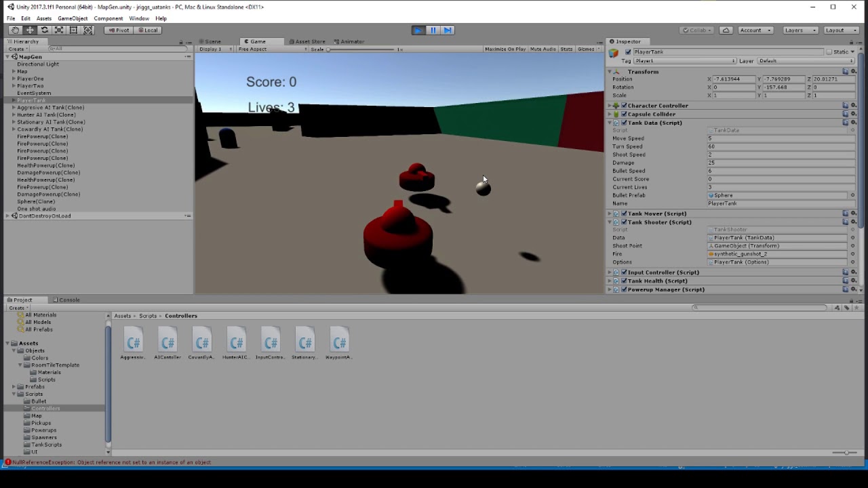Click the Play button to stop playback

point(418,30)
